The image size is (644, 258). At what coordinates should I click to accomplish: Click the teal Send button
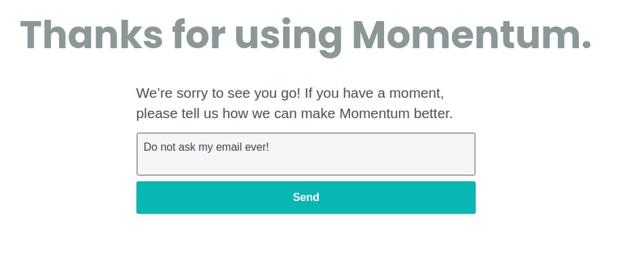305,197
